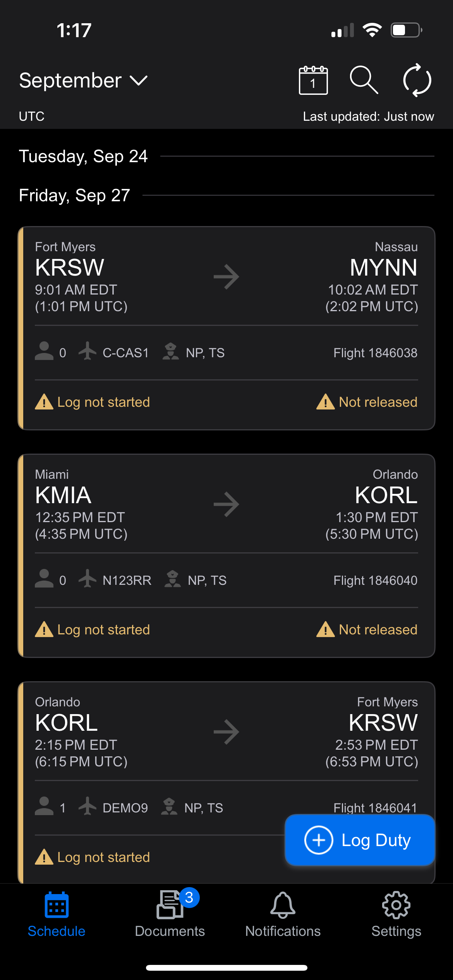The image size is (453, 980).
Task: Click the crew icon beside NP, TS on N123RR flight
Action: click(x=173, y=579)
